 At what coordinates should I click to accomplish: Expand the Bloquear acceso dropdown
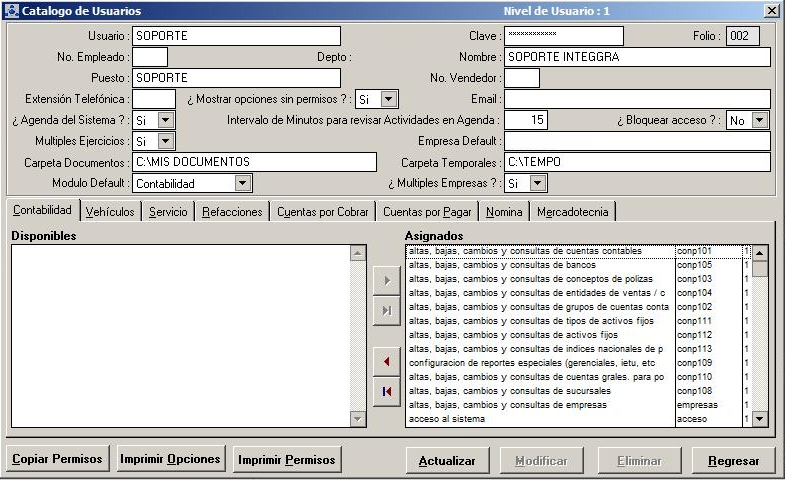[x=760, y=120]
